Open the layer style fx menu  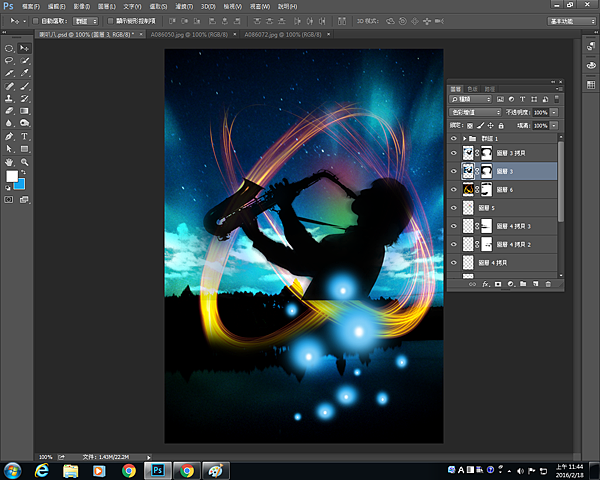tap(485, 285)
